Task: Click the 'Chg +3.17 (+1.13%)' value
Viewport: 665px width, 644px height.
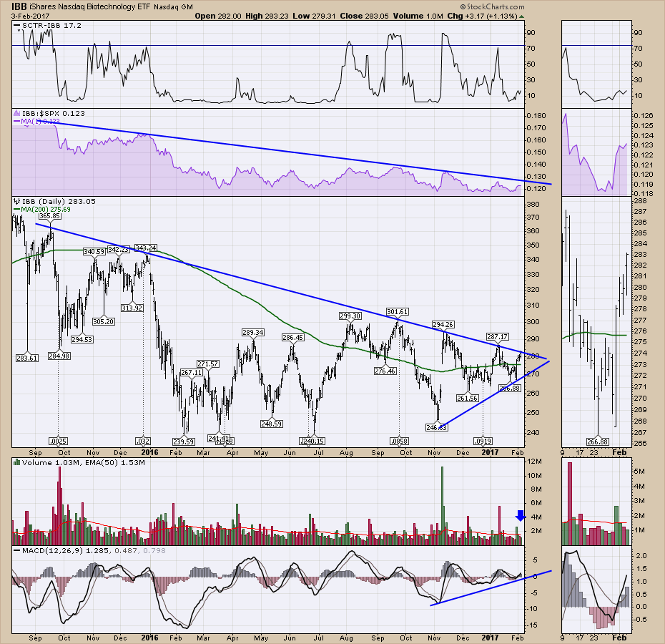Action: 482,16
